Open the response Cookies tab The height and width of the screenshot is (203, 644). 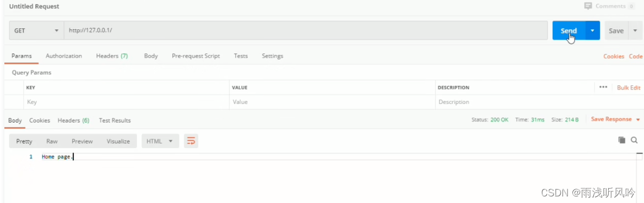(40, 120)
